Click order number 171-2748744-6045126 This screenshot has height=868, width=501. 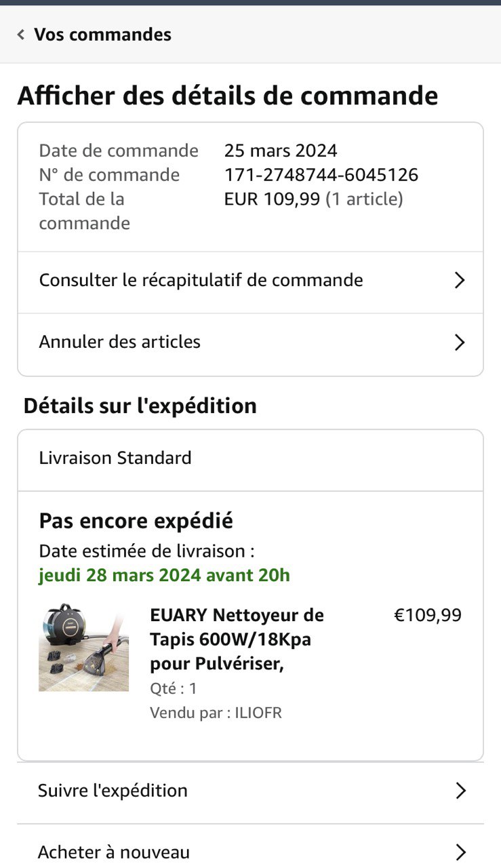(321, 175)
